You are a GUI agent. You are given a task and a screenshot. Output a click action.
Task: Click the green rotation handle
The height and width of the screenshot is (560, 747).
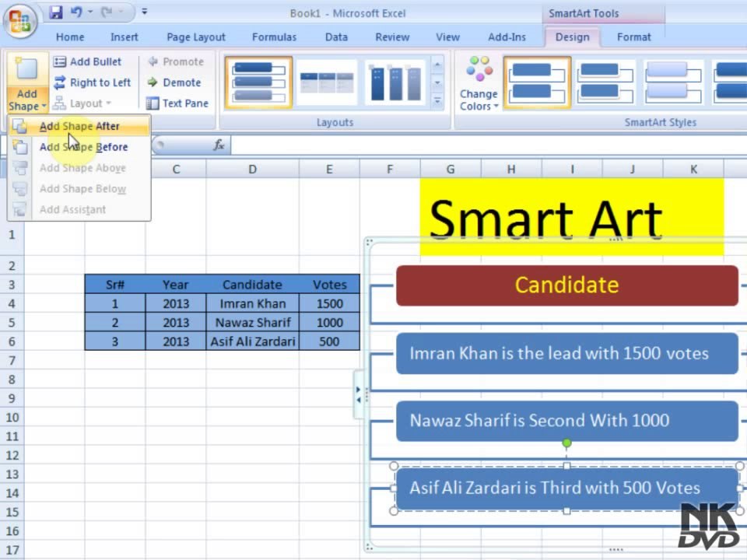point(566,443)
